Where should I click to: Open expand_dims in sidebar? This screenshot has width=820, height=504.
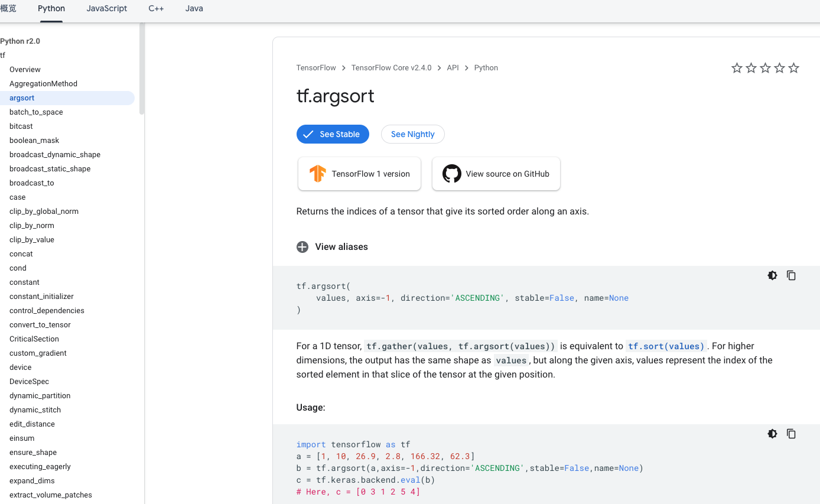32,481
